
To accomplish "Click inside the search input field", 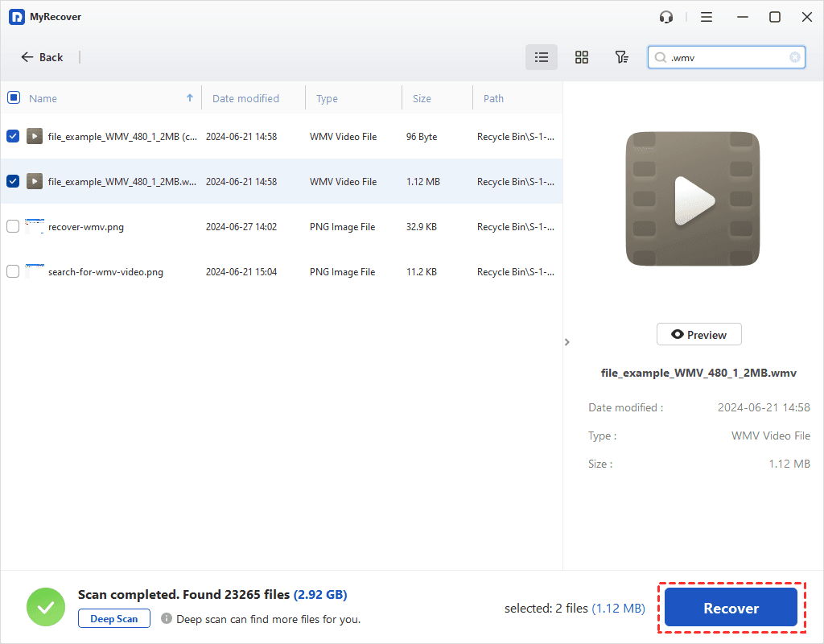I will (724, 57).
